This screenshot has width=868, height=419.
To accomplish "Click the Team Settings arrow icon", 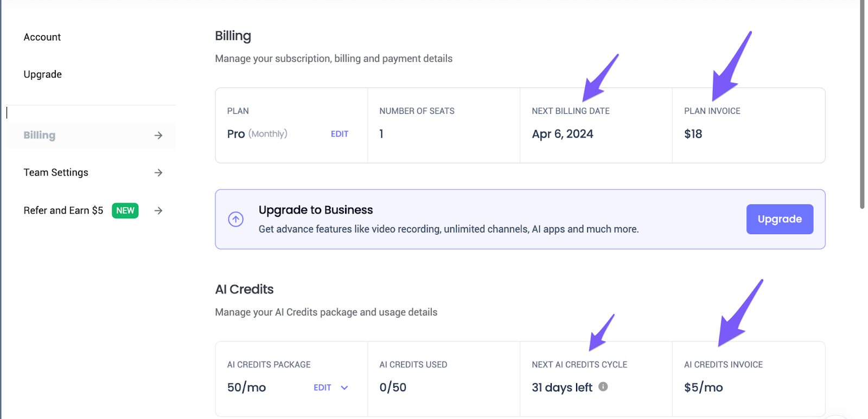I will click(158, 173).
